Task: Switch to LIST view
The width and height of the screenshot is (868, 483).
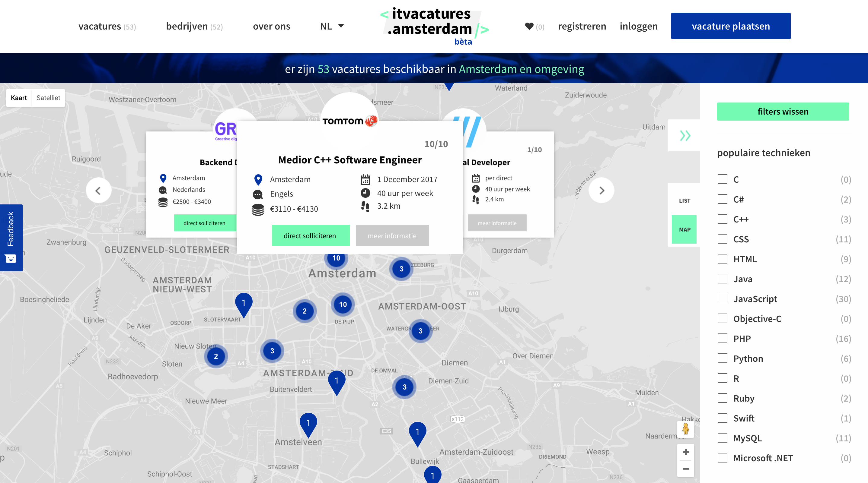Action: pos(685,200)
